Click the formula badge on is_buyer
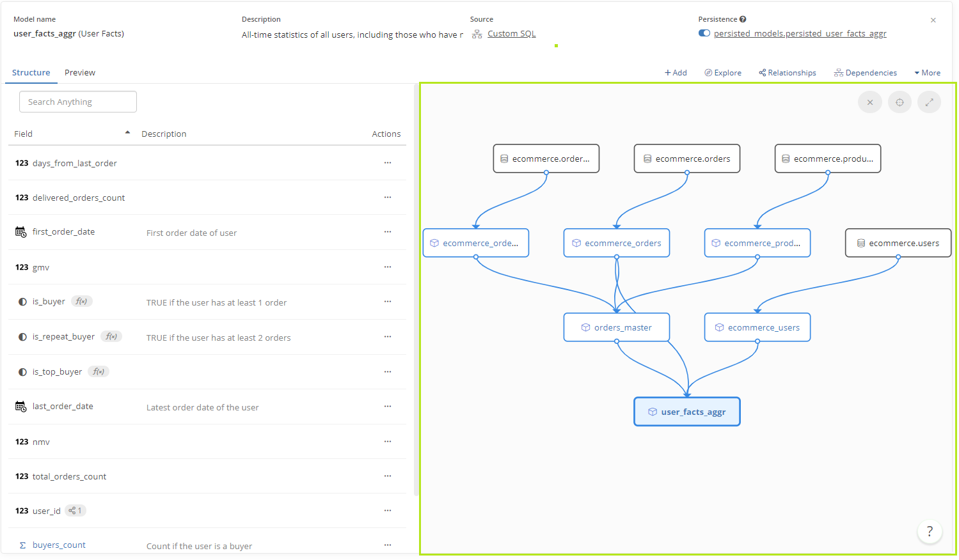Screen dimensions: 959x560 point(81,301)
